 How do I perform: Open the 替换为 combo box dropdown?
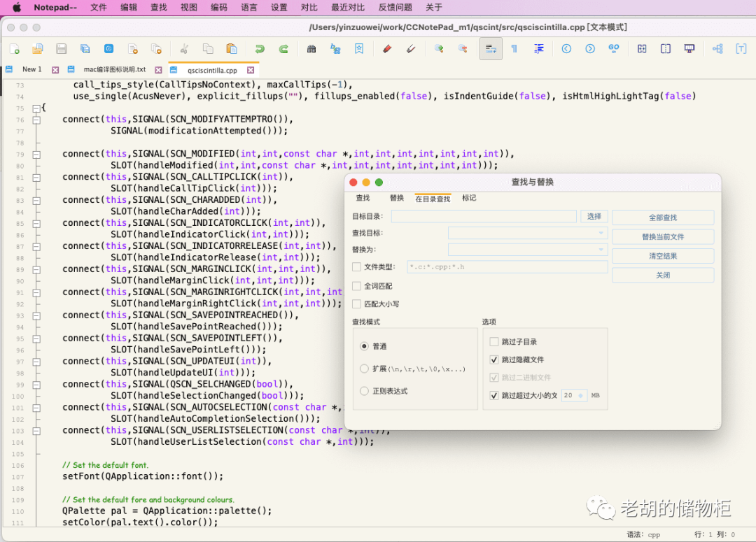(601, 250)
